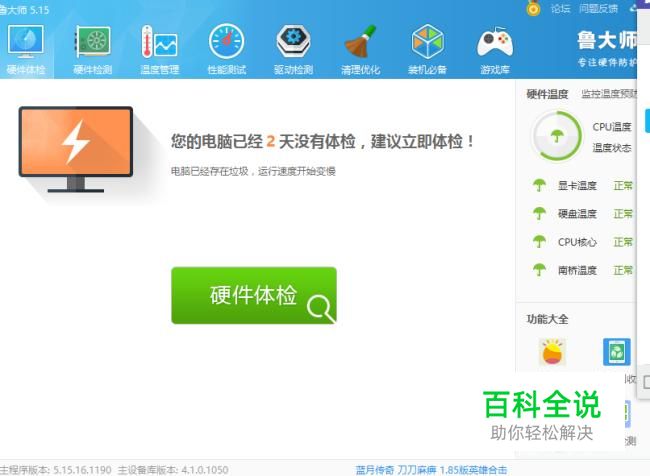Select the CPU核心 row label
This screenshot has height=476, width=650.
(577, 242)
